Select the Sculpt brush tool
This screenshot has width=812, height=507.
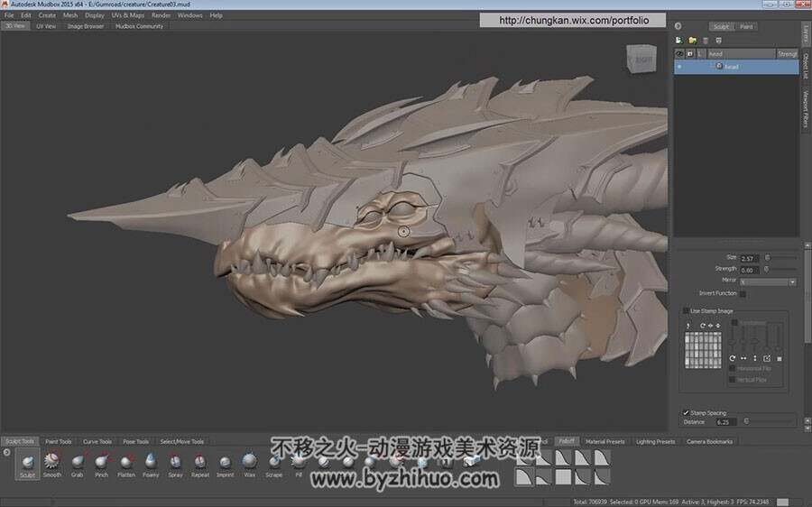tap(27, 464)
